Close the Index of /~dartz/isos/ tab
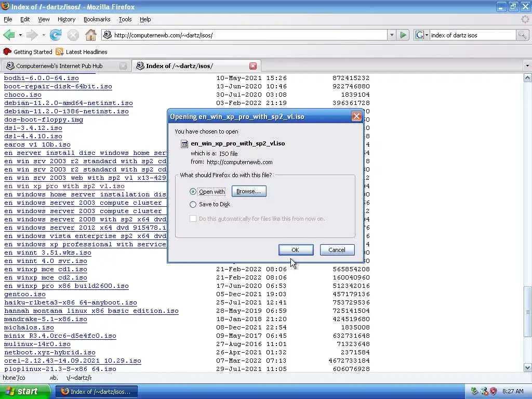This screenshot has width=532, height=399. click(253, 66)
